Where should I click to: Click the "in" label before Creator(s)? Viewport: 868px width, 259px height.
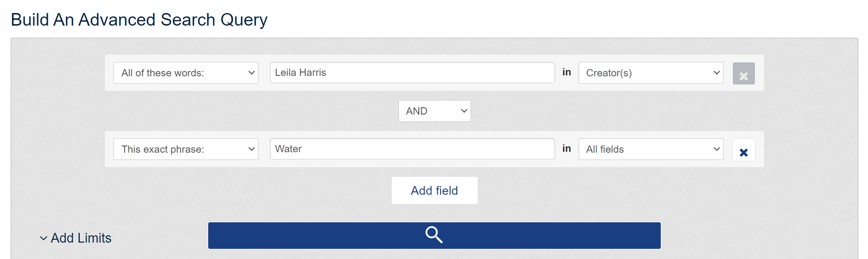click(567, 72)
